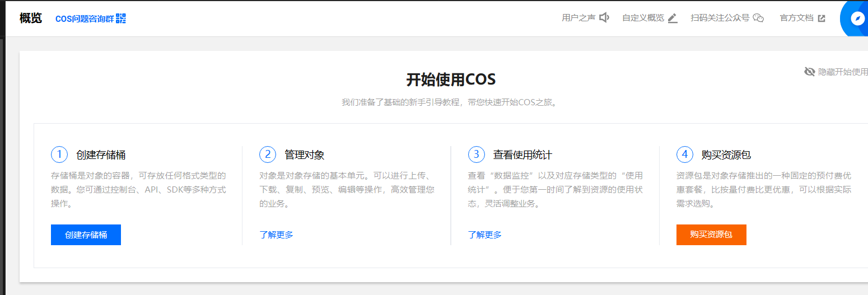Click the 扫码关注公众号 WeChat icon

(x=758, y=18)
